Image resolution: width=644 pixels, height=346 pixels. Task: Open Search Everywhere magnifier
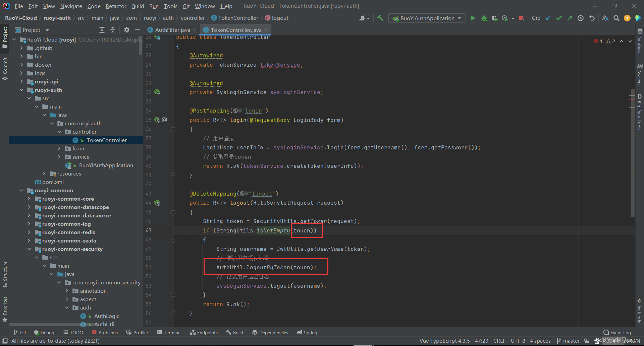(616, 18)
